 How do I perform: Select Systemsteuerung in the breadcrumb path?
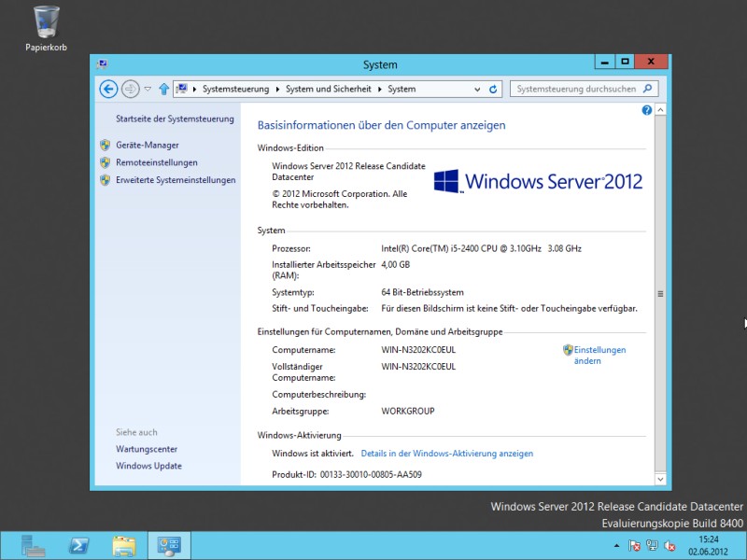pyautogui.click(x=235, y=89)
